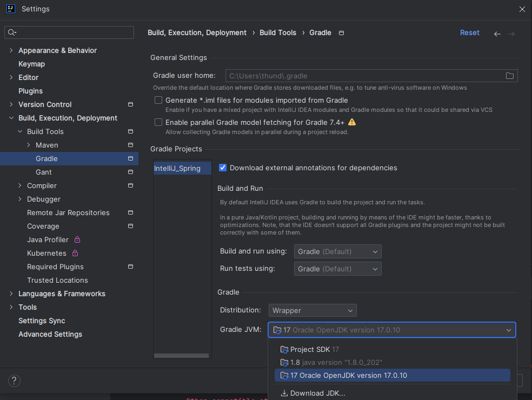Open Coverage settings
Viewport: 532px width, 400px height.
(43, 226)
